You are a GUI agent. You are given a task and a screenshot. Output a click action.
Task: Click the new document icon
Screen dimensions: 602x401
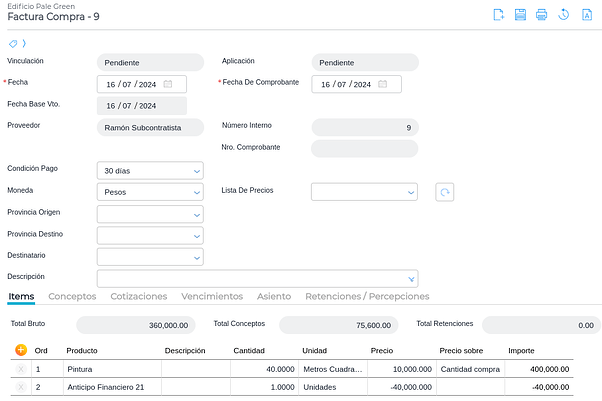tap(499, 15)
